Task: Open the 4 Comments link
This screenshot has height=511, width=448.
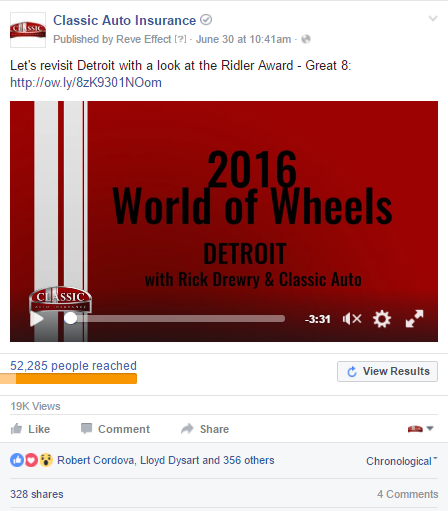Action: pos(408,494)
